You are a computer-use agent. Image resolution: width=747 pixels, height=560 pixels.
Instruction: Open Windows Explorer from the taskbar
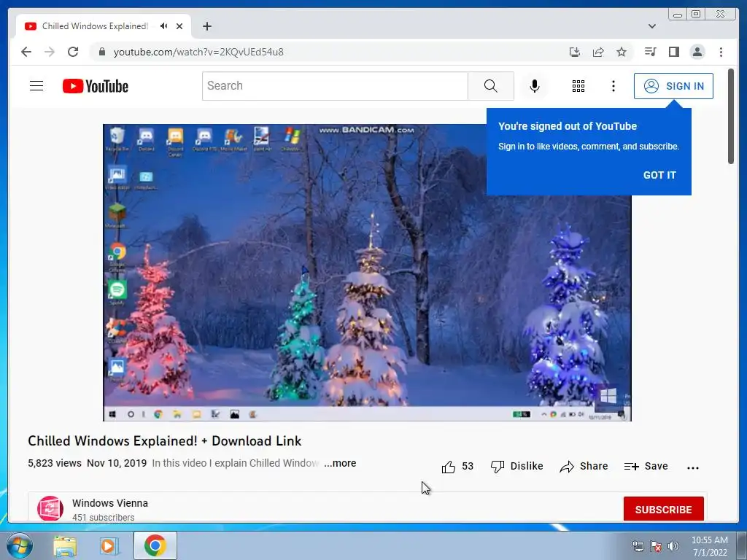point(65,545)
